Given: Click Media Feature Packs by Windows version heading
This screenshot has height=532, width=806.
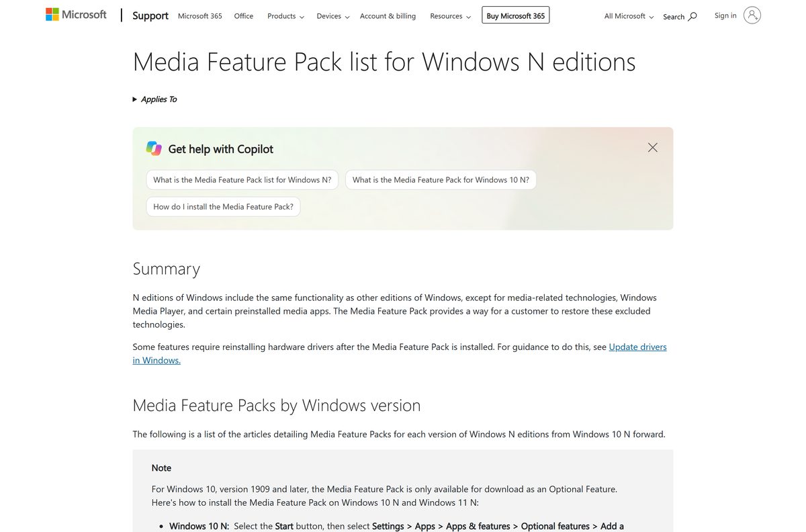Looking at the screenshot, I should (x=277, y=406).
